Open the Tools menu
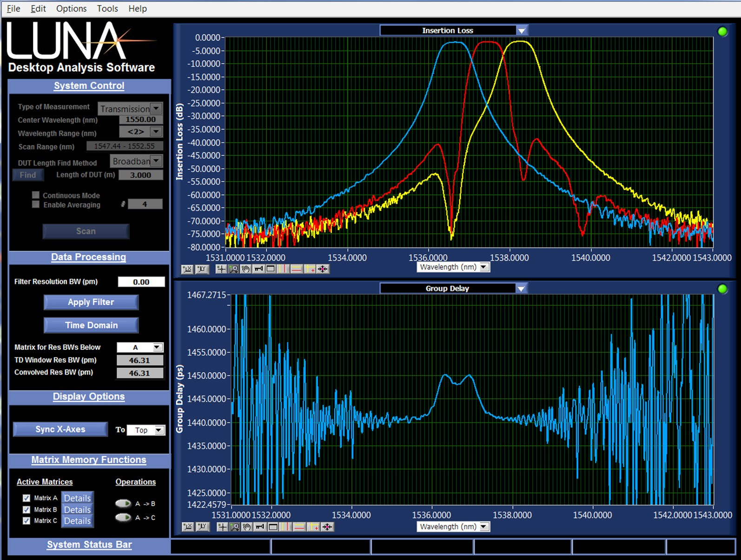The image size is (741, 560). click(x=107, y=8)
